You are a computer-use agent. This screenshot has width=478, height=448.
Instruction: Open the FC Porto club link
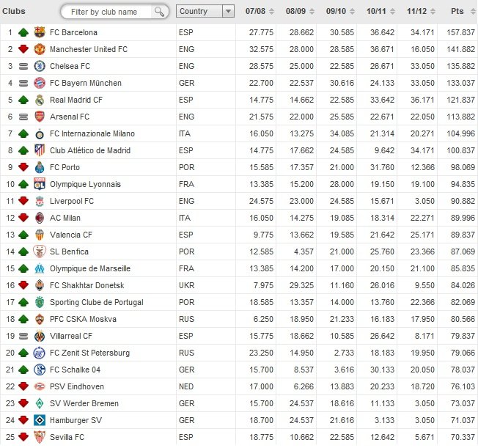click(x=66, y=167)
